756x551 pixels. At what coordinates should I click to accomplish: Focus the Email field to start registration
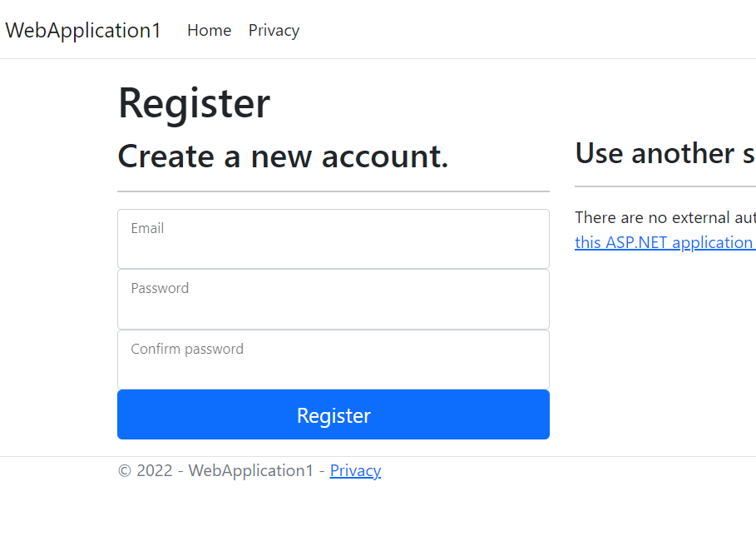coord(333,239)
